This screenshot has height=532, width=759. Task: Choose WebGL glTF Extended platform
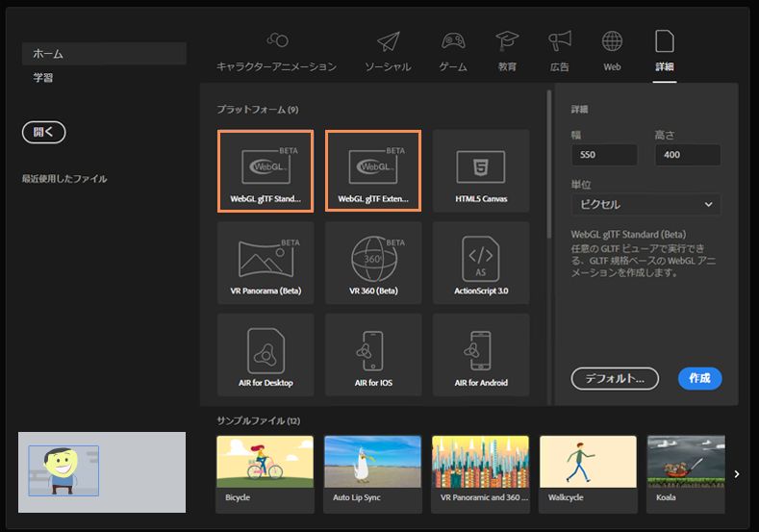[373, 171]
